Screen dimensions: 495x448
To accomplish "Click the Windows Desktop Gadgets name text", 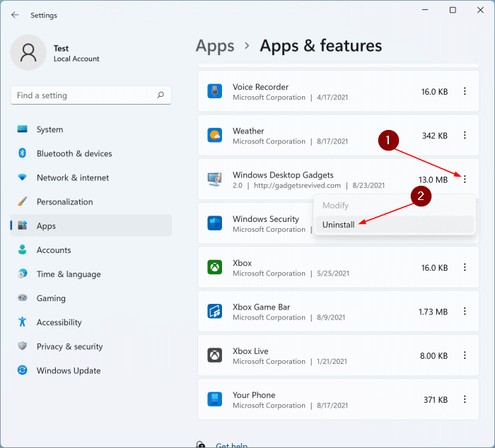I will coord(283,175).
